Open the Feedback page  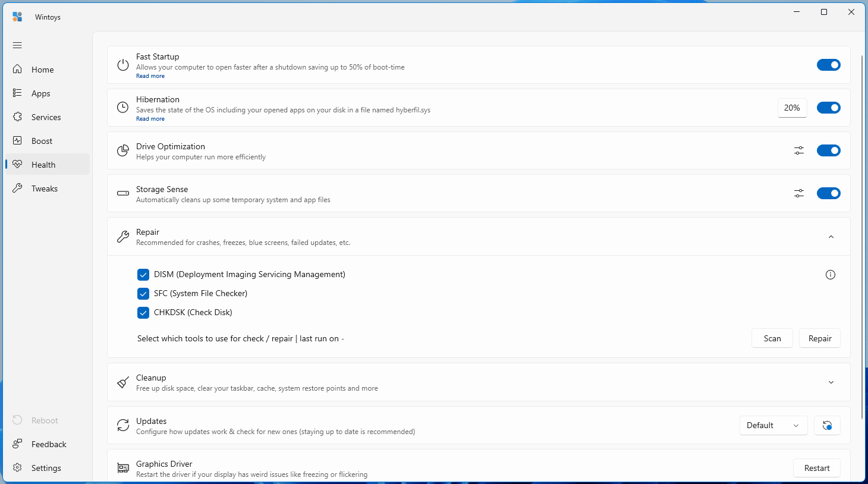pyautogui.click(x=48, y=444)
